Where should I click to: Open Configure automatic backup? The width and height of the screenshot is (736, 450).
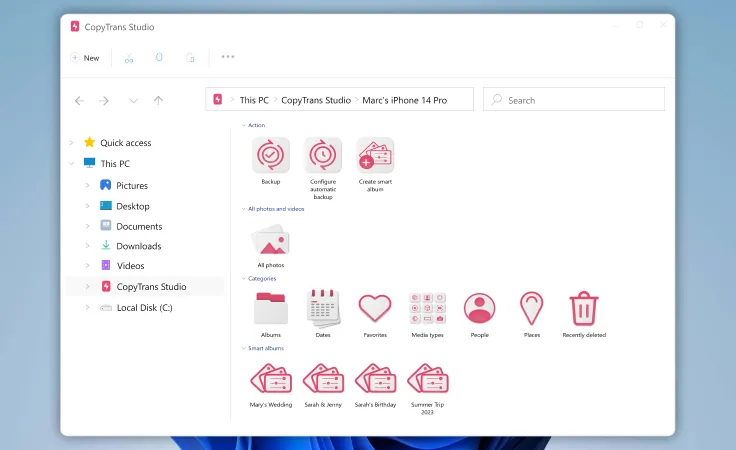coord(323,155)
